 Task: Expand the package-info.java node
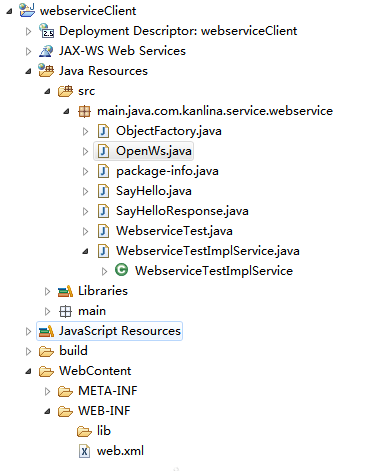click(86, 171)
